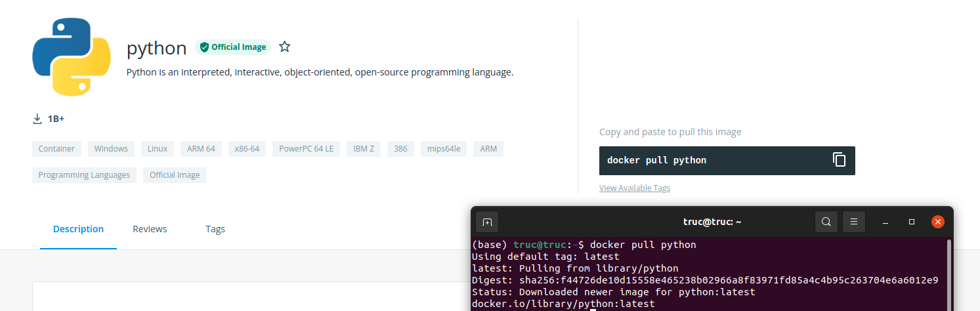This screenshot has height=311, width=980.
Task: Open the View Available Tags link
Action: (634, 188)
